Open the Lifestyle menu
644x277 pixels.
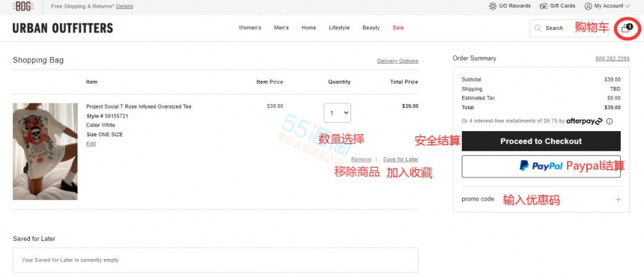[339, 28]
